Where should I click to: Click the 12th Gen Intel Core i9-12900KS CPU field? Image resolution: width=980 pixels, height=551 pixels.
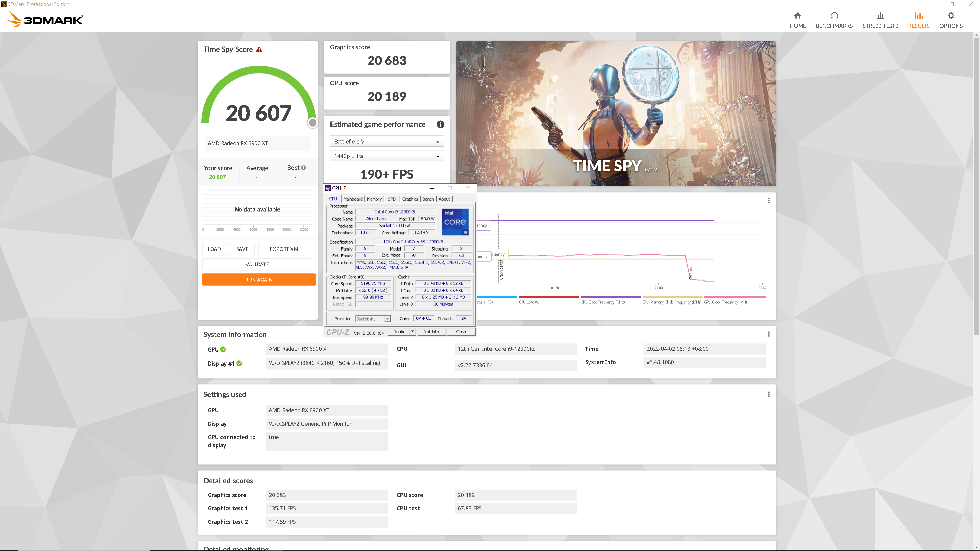click(x=516, y=349)
